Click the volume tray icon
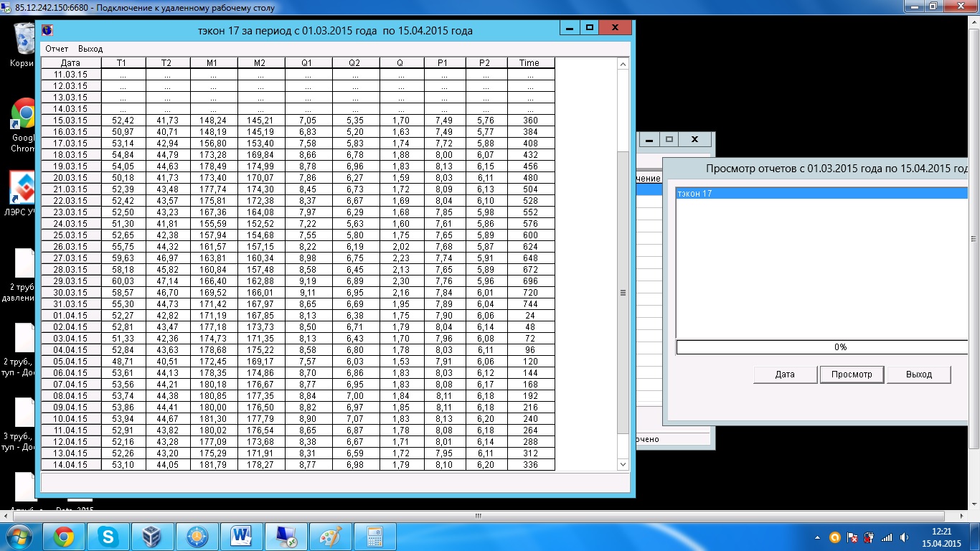The height and width of the screenshot is (551, 980). (x=905, y=537)
